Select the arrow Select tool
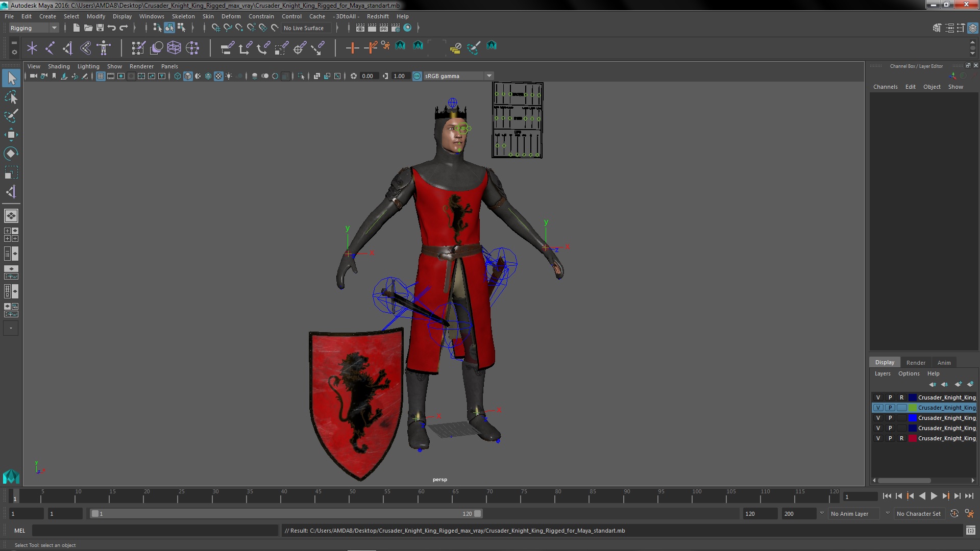 click(x=11, y=78)
